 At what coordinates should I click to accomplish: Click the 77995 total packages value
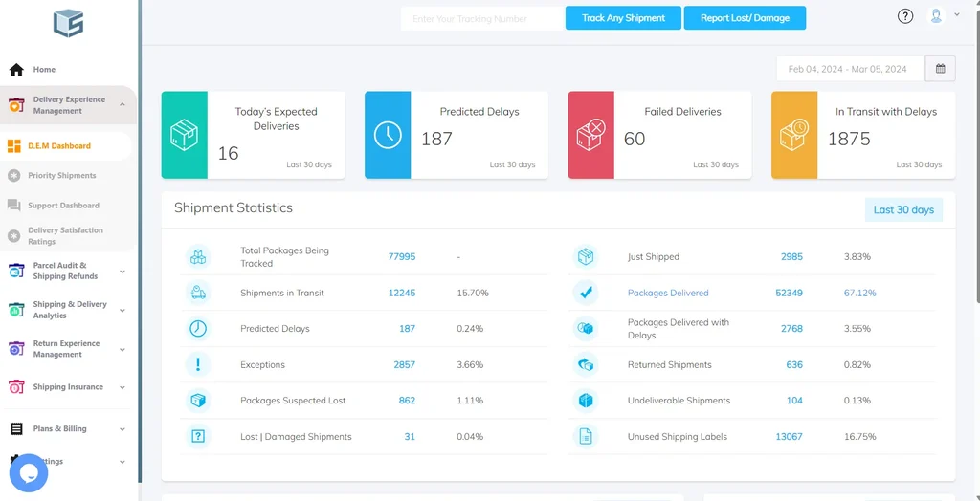tap(401, 257)
